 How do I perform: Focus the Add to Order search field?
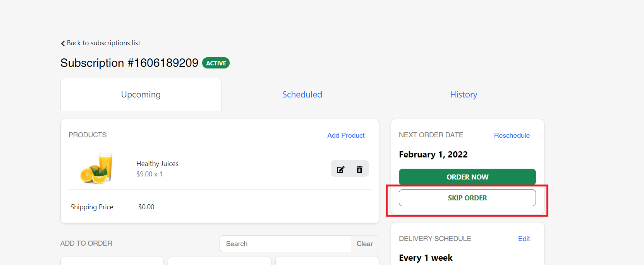pos(285,244)
